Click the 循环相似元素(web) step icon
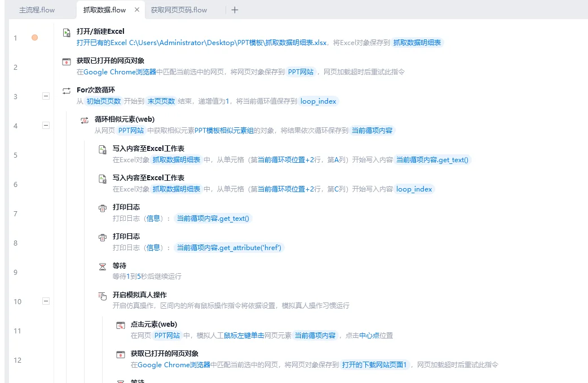Viewport: 588px width, 383px height. [85, 119]
